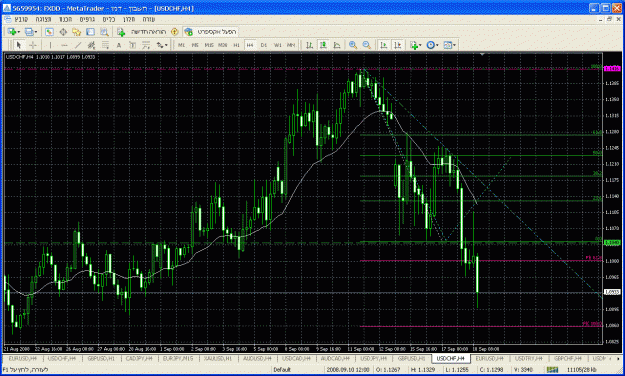
Task: Switch to MN timeframe
Action: point(291,45)
